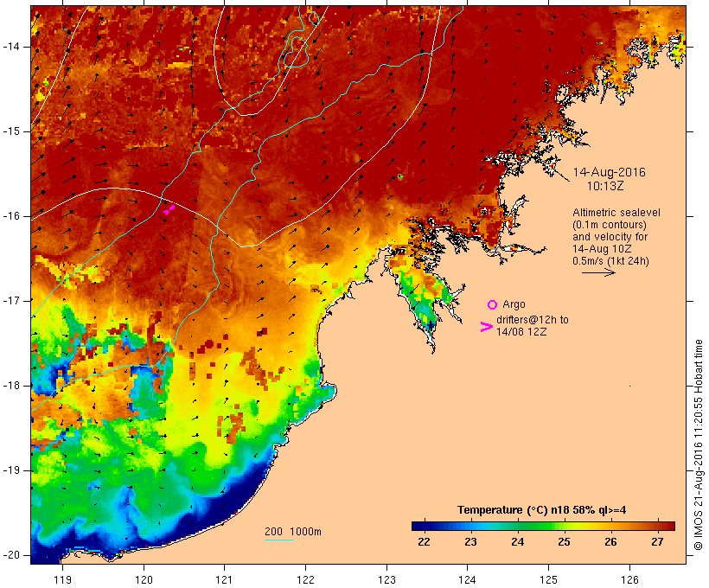The image size is (709, 588).
Task: Click the latitude axis label '-15'
Action: tap(11, 131)
